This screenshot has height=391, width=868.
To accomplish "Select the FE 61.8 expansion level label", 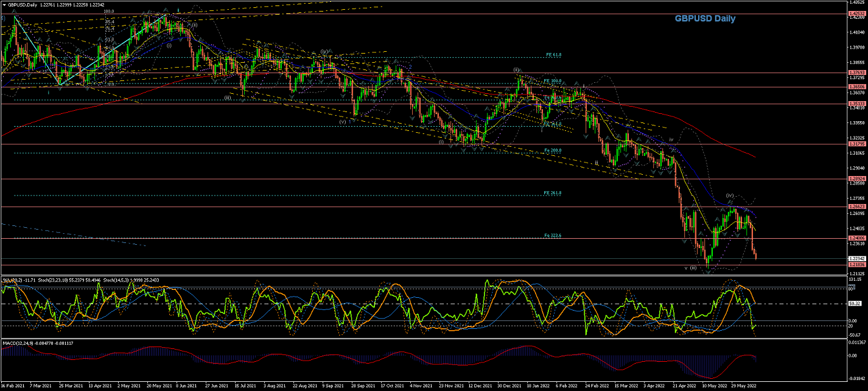I will pyautogui.click(x=553, y=55).
